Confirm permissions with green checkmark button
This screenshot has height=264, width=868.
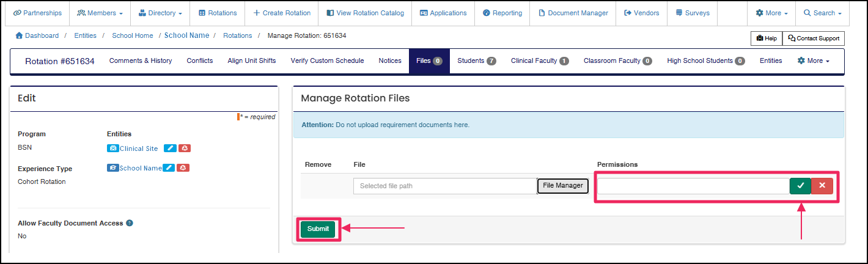[x=800, y=186]
